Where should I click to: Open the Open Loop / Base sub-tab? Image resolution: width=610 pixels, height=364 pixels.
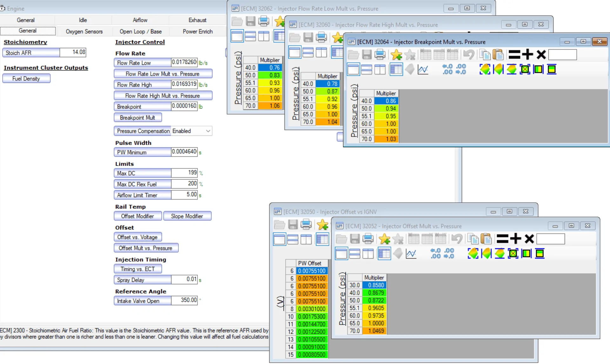tap(141, 31)
